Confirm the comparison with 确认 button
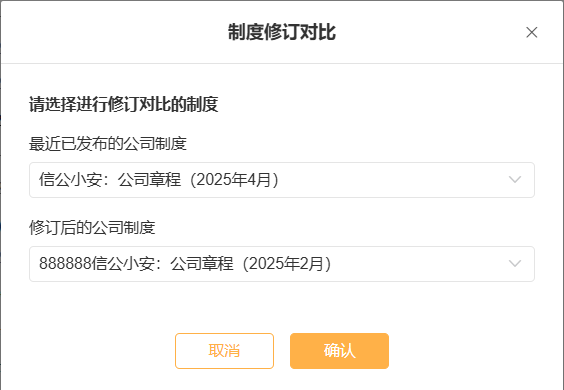Screen dimensions: 564x390 [x=339, y=351]
